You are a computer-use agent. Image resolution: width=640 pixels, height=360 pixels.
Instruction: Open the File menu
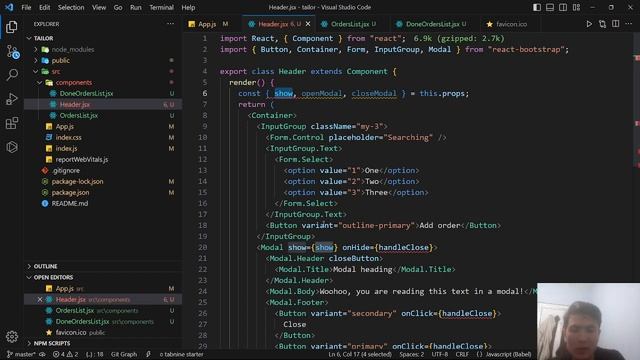pyautogui.click(x=26, y=7)
